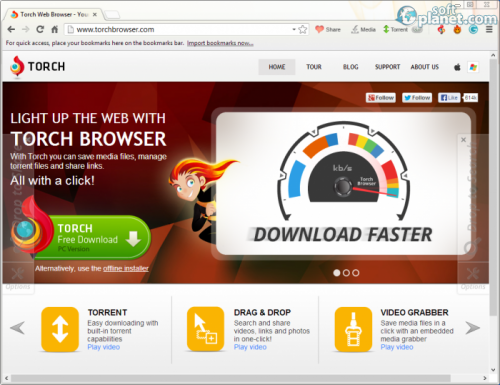Click the vertical scrollbar up arrow

click(x=493, y=55)
